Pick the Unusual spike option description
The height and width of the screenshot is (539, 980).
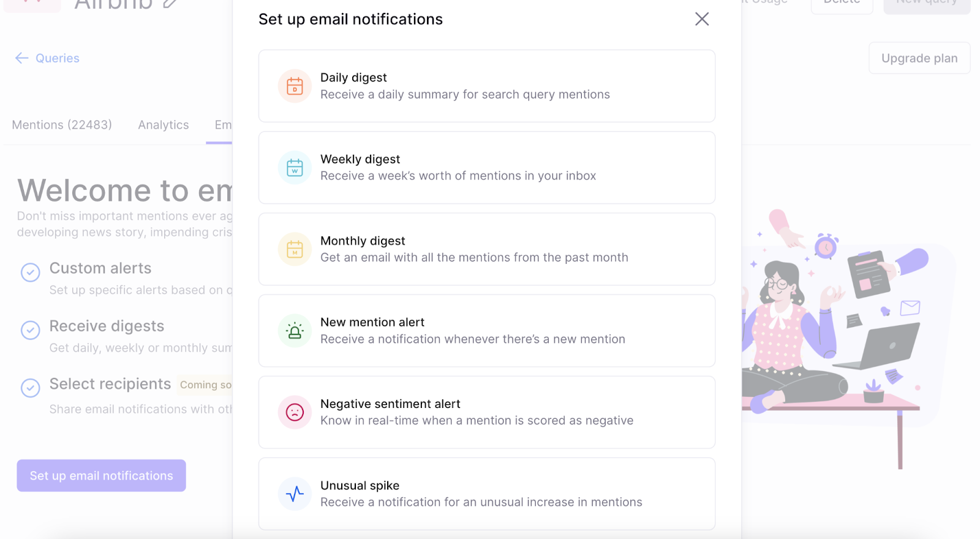coord(481,502)
